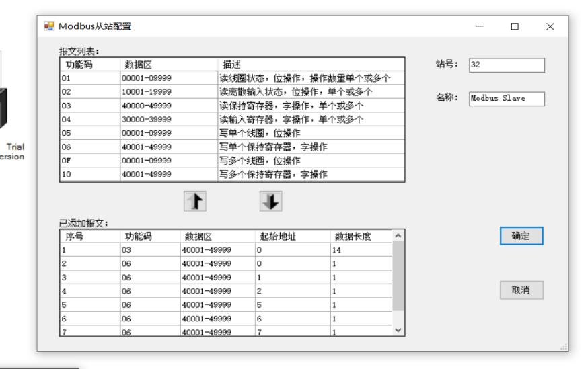Click 30000-39999 data area cell
This screenshot has width=588, height=369.
[x=169, y=119]
